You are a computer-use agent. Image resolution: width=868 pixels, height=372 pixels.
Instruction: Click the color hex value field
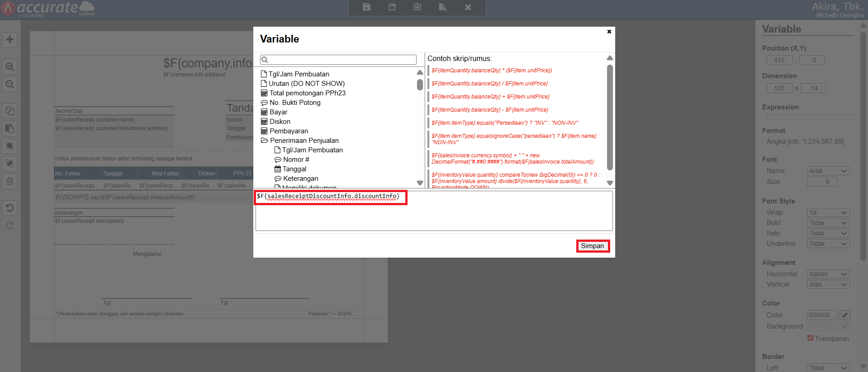click(821, 315)
